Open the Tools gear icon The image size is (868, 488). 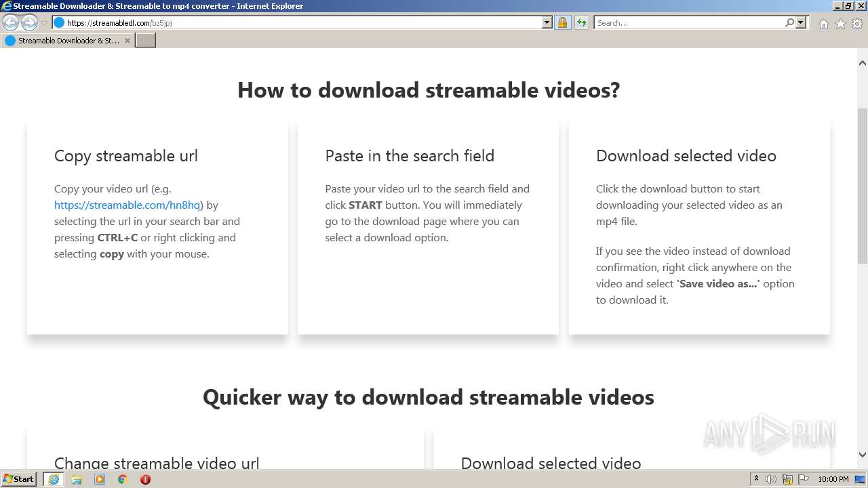(857, 24)
